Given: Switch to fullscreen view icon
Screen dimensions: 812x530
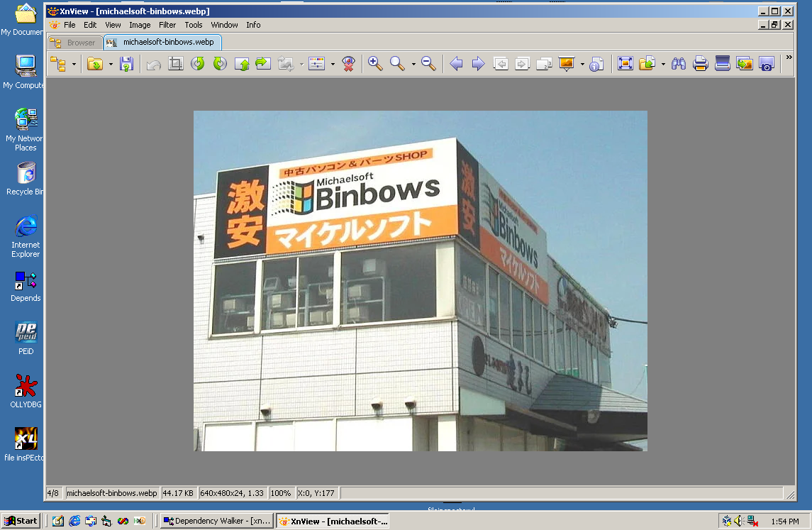Looking at the screenshot, I should 625,64.
